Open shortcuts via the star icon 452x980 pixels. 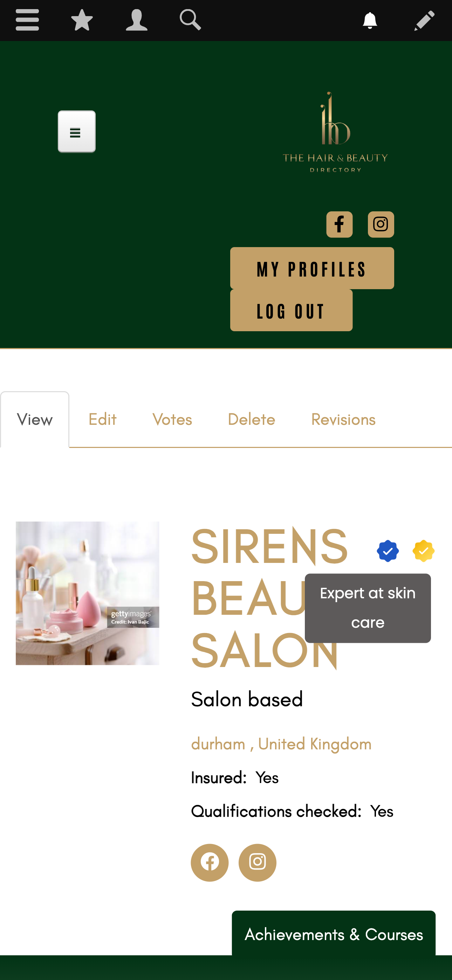(x=82, y=20)
